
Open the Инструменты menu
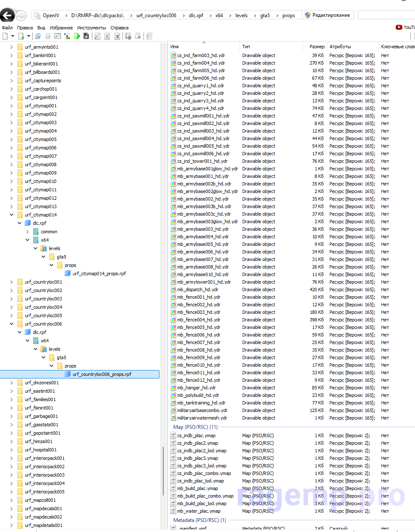91,28
